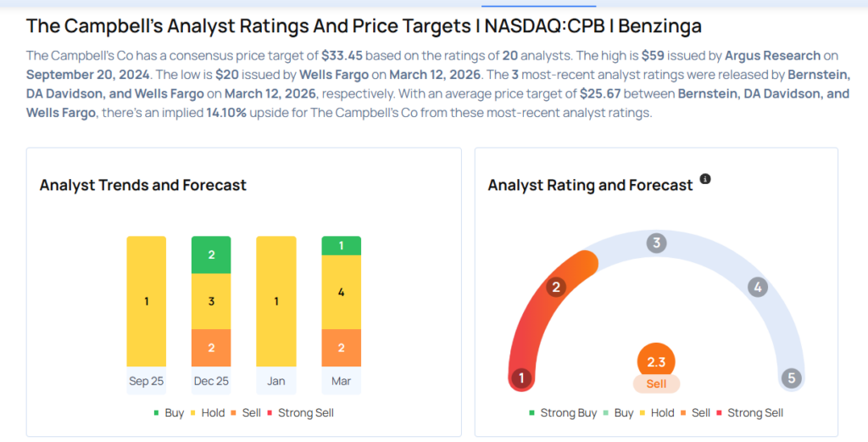Click gauge marker number 5

point(792,378)
